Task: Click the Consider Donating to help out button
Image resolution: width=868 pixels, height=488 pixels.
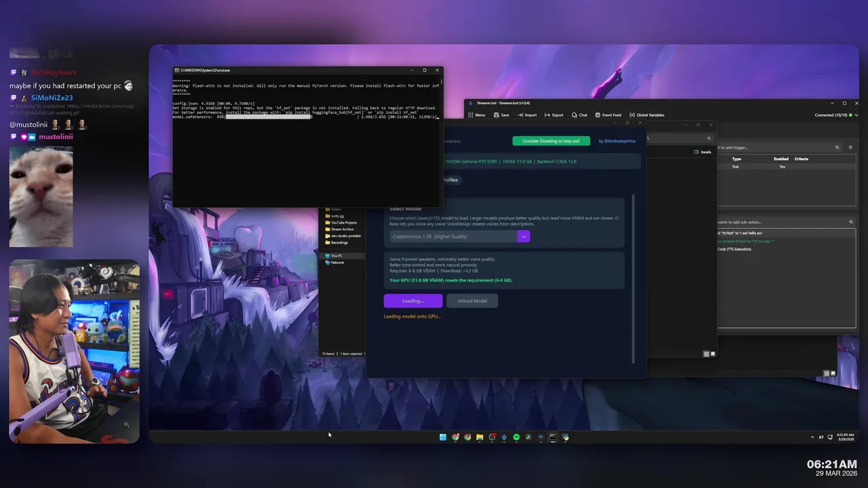Action: [551, 141]
